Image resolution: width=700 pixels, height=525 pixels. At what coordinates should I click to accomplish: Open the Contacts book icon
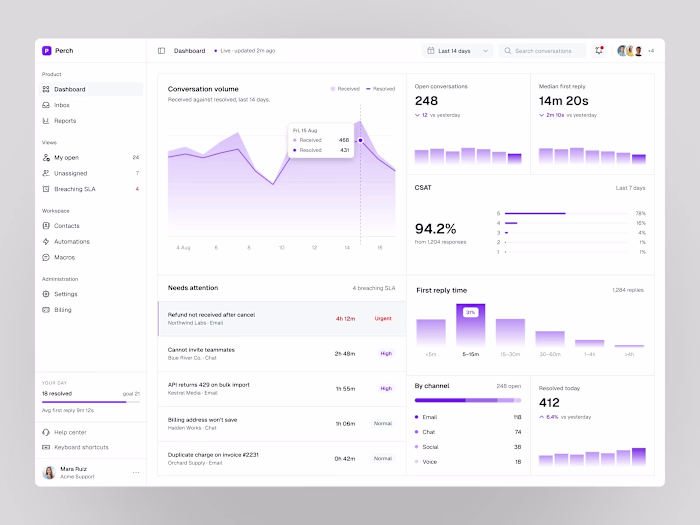point(46,226)
